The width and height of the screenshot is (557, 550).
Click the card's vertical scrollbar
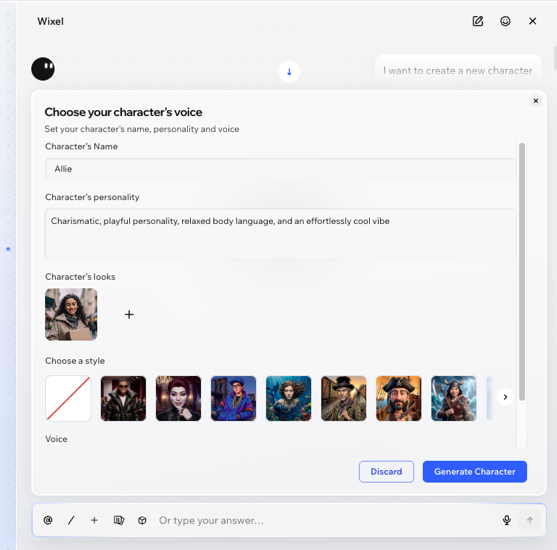pyautogui.click(x=521, y=271)
